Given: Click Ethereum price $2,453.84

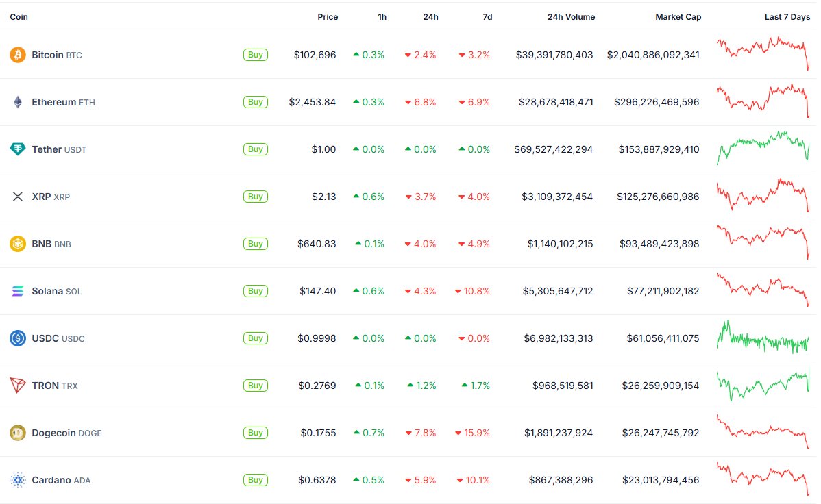Looking at the screenshot, I should tap(312, 102).
